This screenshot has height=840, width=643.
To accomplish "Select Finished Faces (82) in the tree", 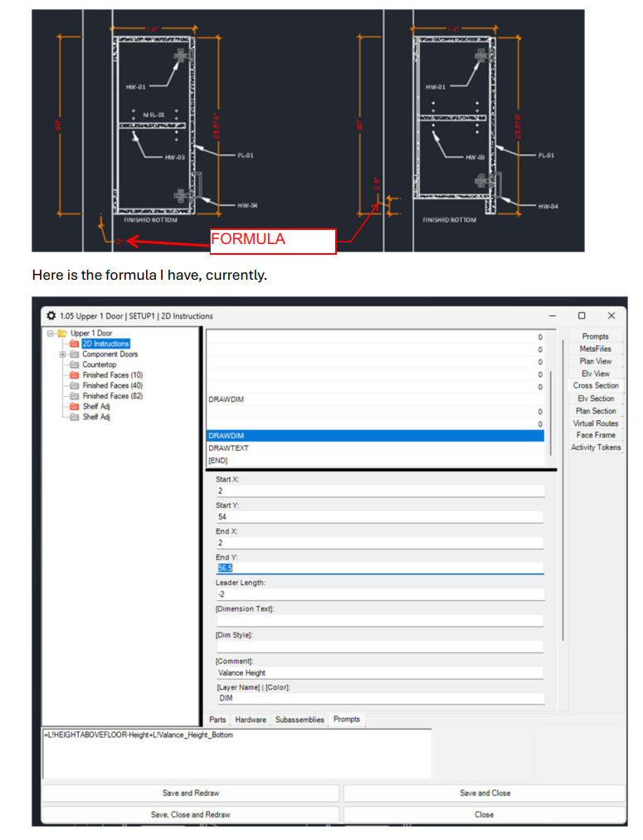I will [x=113, y=396].
